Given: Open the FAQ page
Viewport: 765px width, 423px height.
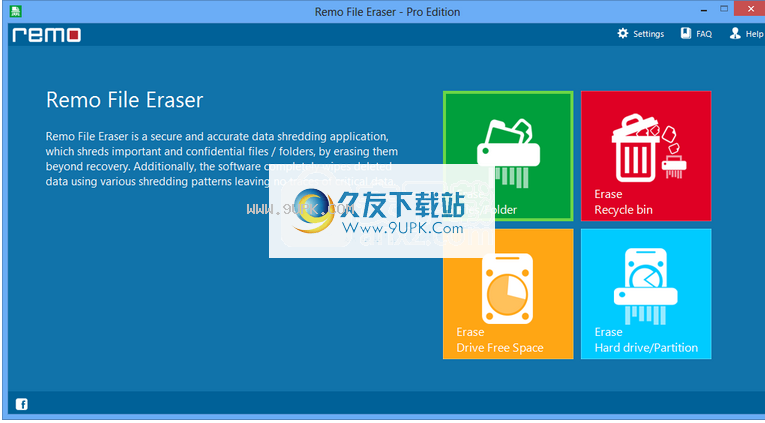Looking at the screenshot, I should [x=696, y=34].
